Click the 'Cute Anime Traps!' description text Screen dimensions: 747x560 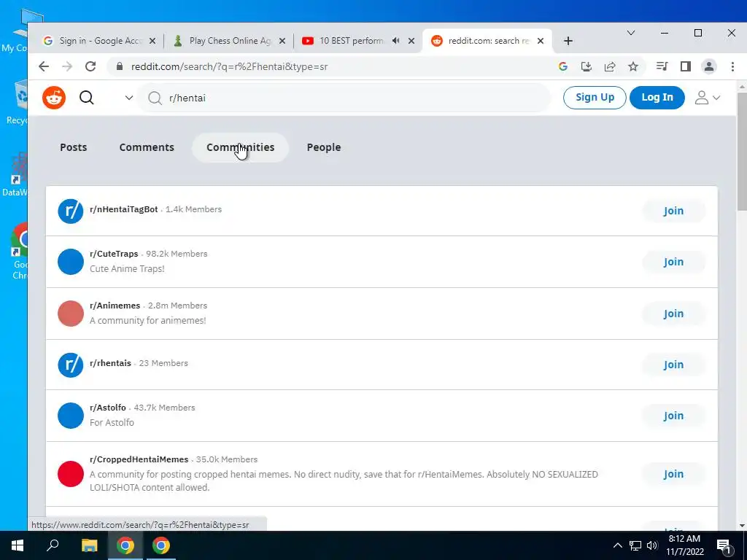[127, 268]
